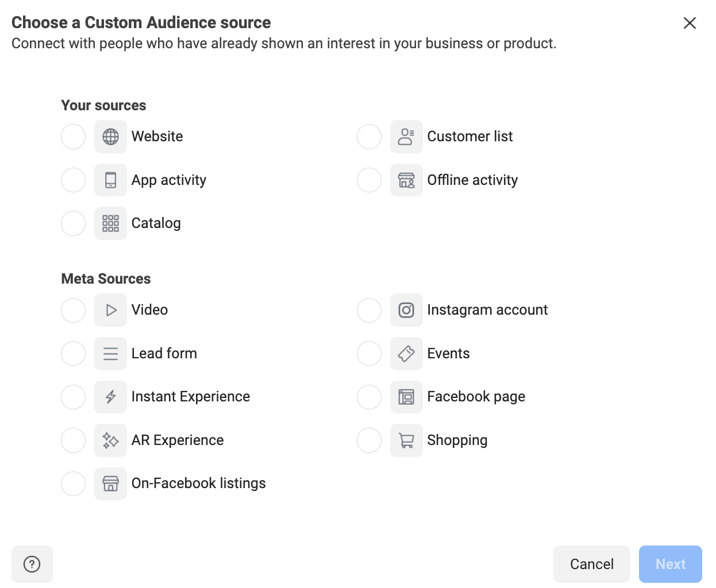Screen dimensions: 716x588
Task: Pick the On-Facebook listings radio button
Action: 73,483
